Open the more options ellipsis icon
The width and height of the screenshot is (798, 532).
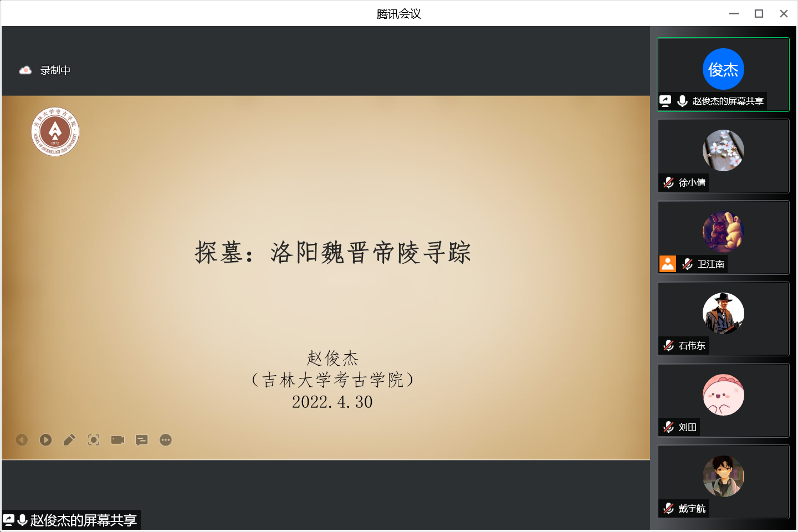tap(166, 440)
